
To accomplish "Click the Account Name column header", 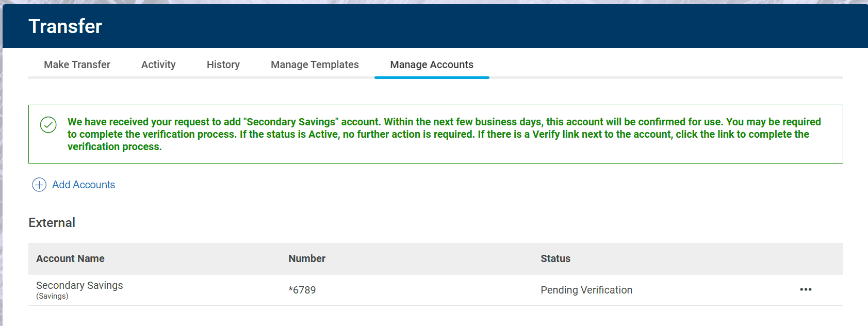I will 70,258.
